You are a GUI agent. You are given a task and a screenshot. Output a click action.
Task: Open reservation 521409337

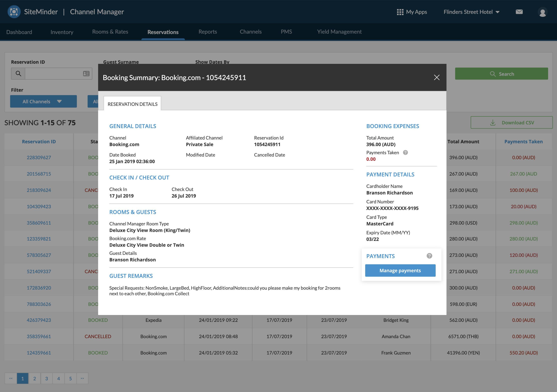pos(39,272)
